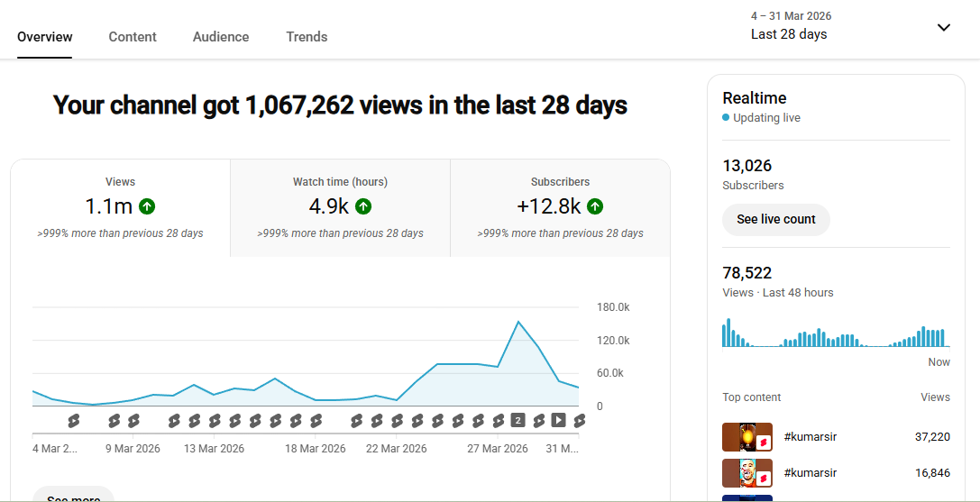980x502 pixels.
Task: Select the Watch time (hours) metric card
Action: coord(340,208)
